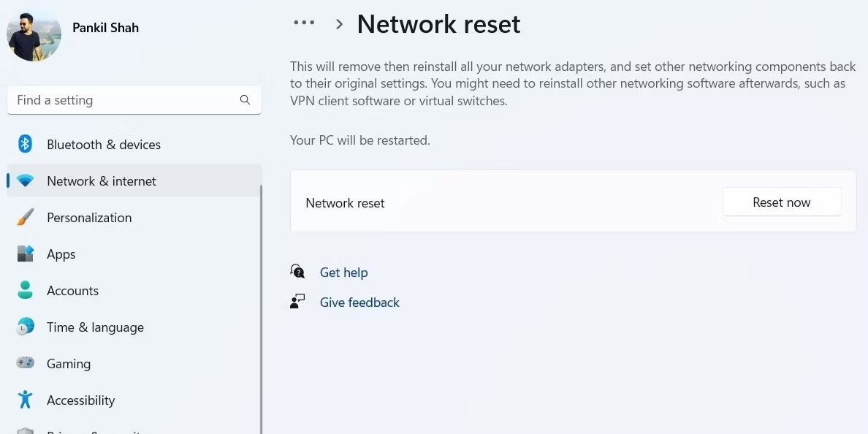
Task: Select the Apps icon in the sidebar
Action: click(x=26, y=254)
